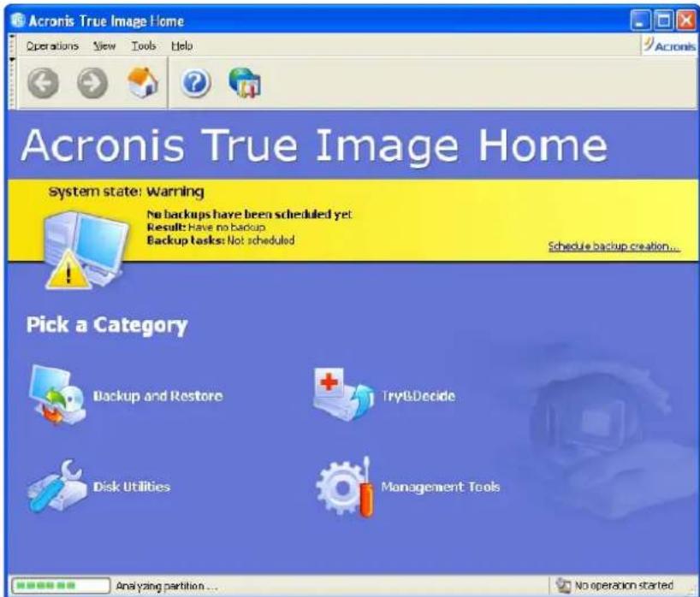Open the Backup and Restore icon
700x597 pixels.
(57, 395)
